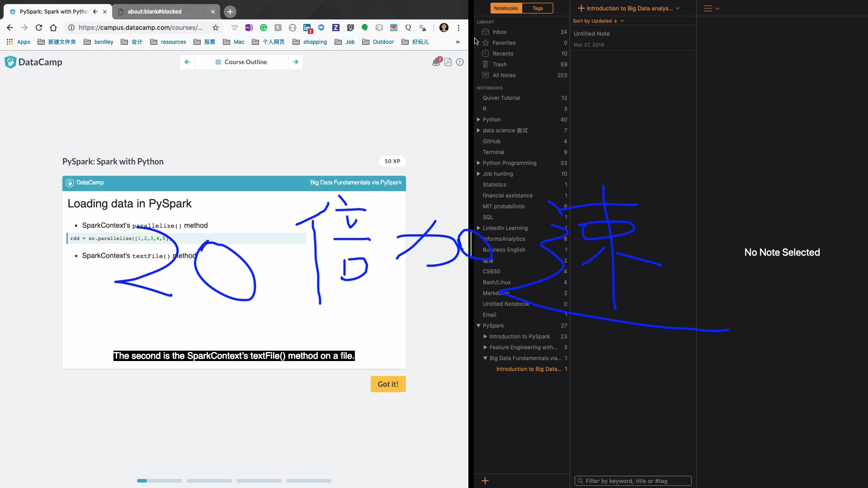Screen dimensions: 868x488
Task: Reload the DataCamp page
Action: coord(39,28)
